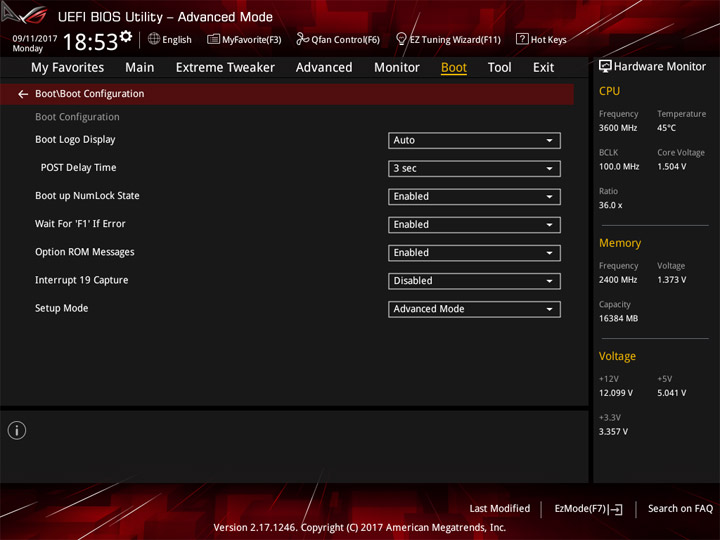
Task: Click the info circle icon in help area
Action: (17, 431)
